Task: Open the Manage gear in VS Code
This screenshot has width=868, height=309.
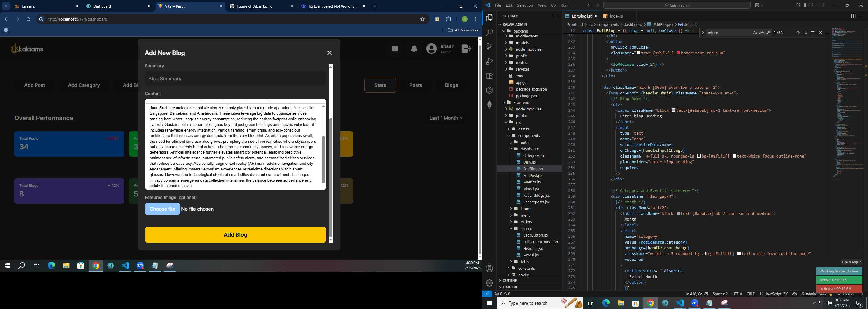Action: tap(489, 283)
